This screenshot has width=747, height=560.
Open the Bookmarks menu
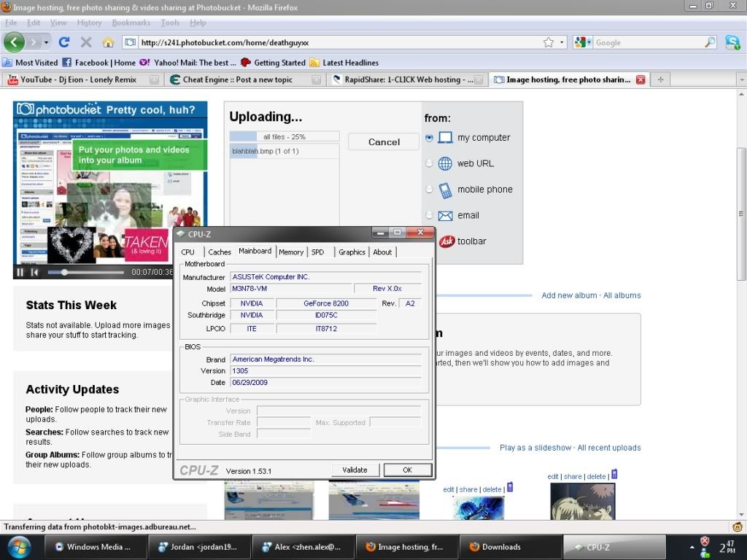(131, 23)
